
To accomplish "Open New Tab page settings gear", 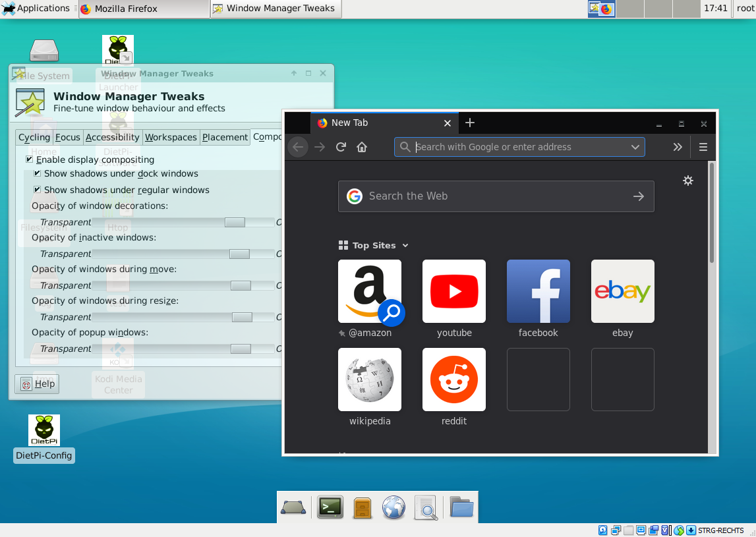I will click(688, 181).
